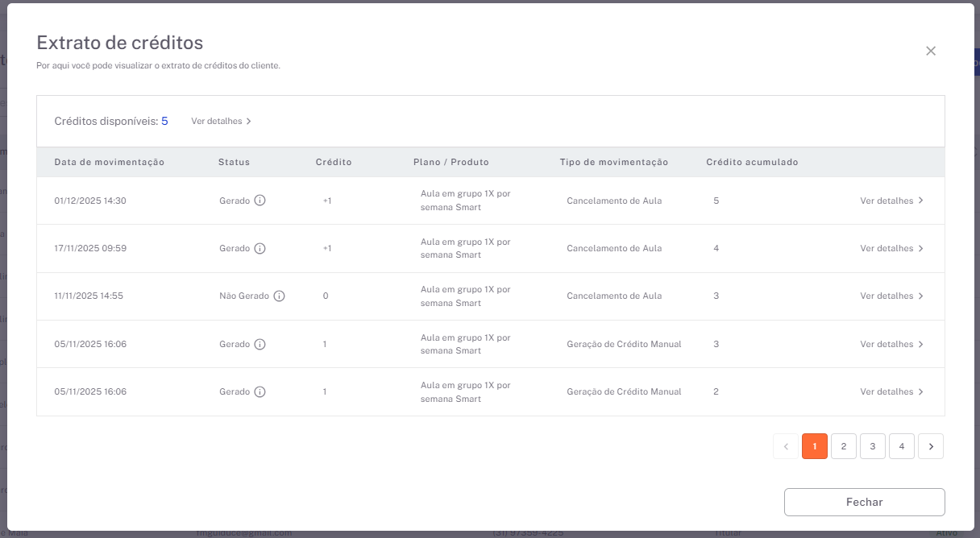
Task: Click info icon beside Gerado on 17/11/2025 row
Action: 260,249
